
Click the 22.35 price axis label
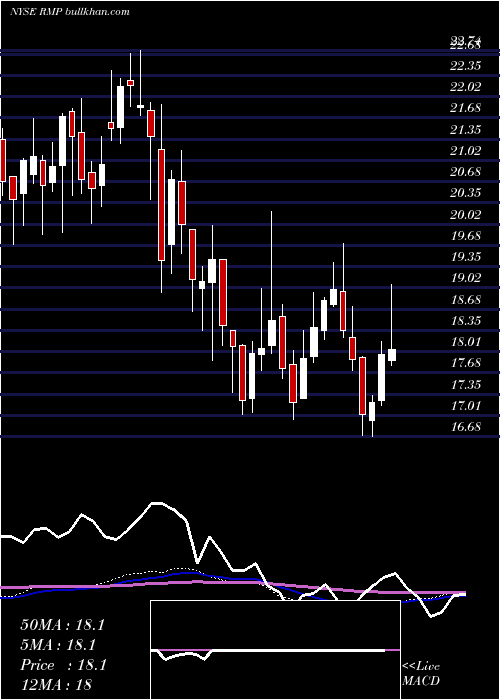pos(466,66)
